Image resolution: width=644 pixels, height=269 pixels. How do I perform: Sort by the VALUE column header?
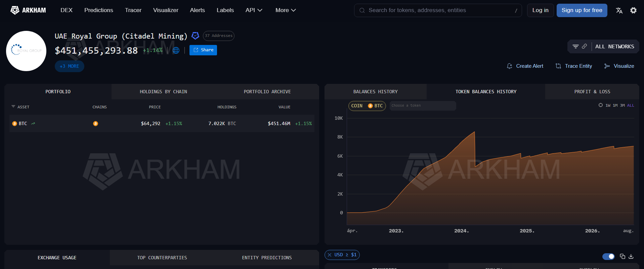[285, 107]
